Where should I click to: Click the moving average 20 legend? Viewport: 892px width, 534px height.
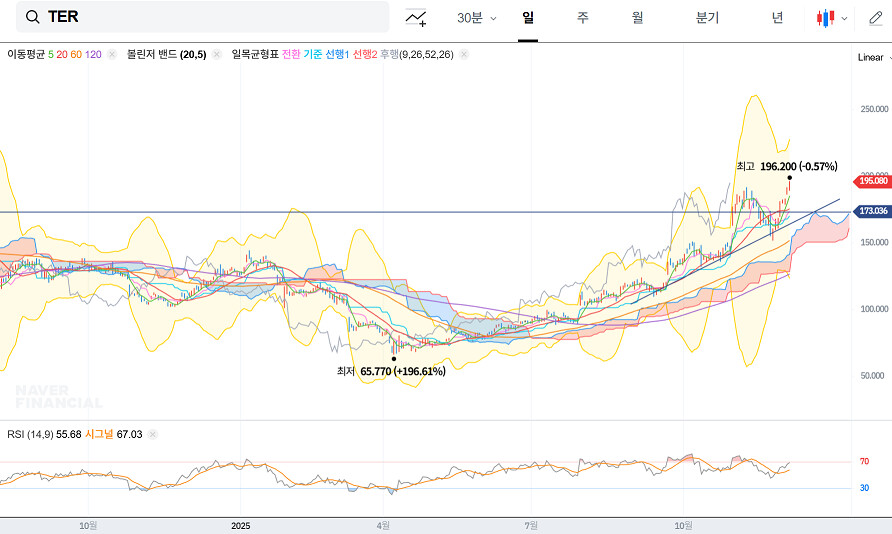61,55
